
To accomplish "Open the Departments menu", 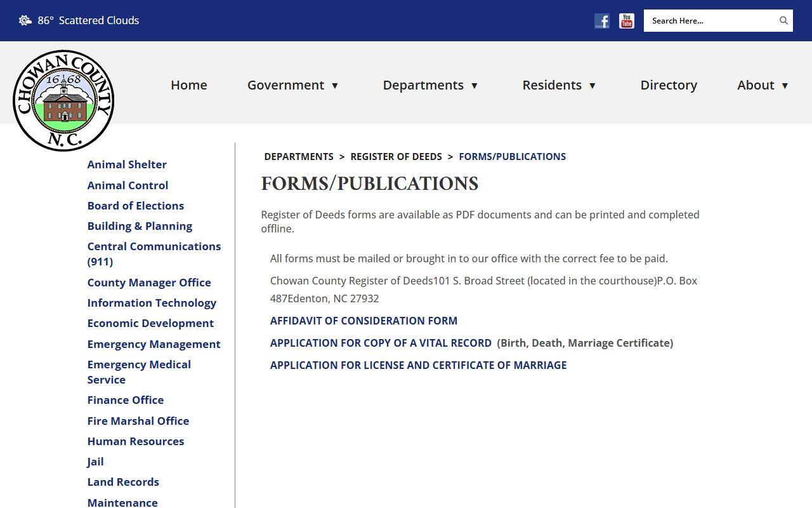I will [x=423, y=85].
